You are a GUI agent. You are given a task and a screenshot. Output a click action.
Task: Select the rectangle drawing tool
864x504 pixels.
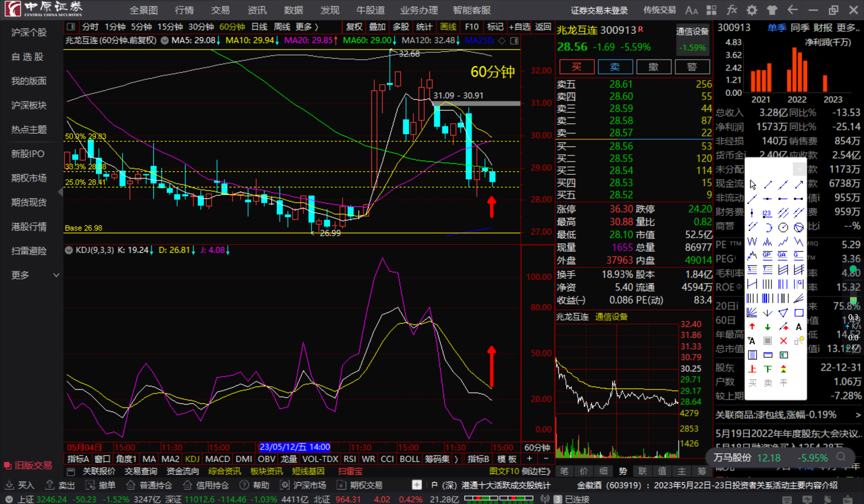click(799, 312)
